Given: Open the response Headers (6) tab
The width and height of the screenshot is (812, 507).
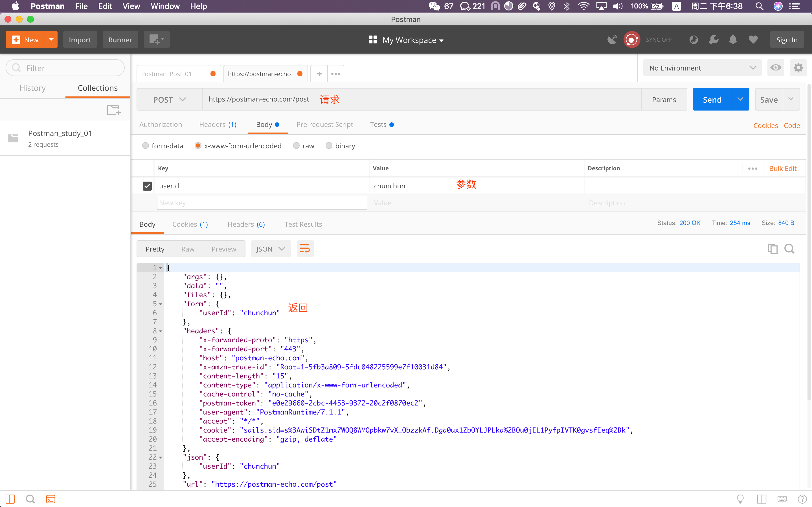Looking at the screenshot, I should 246,224.
